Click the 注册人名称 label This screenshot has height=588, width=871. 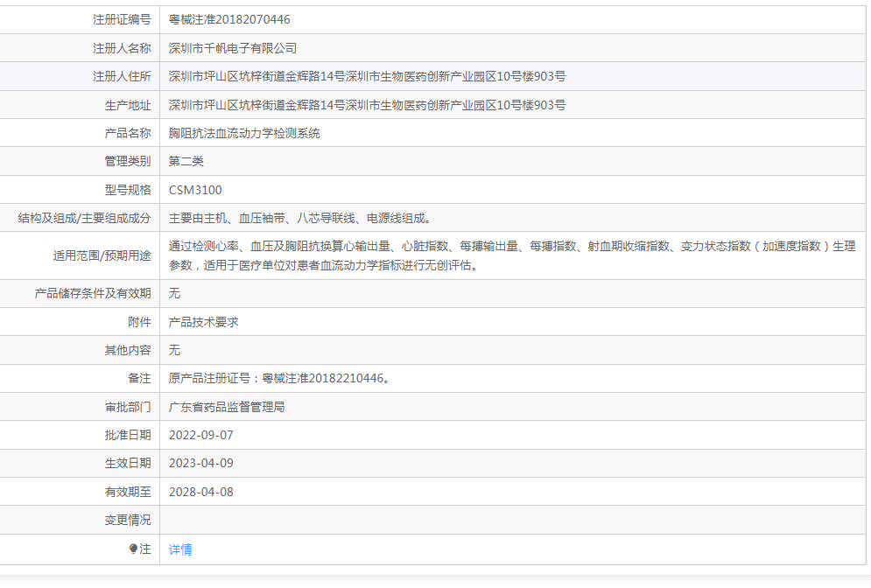pos(122,48)
